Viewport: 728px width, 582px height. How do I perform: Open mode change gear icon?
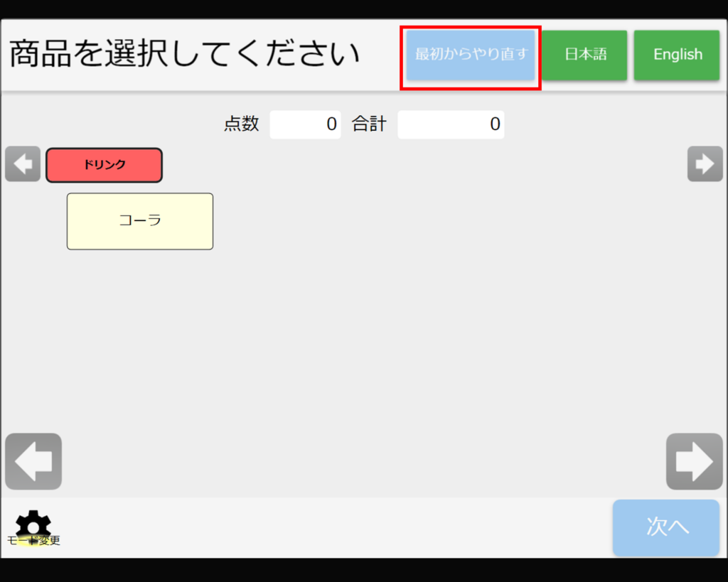33,524
